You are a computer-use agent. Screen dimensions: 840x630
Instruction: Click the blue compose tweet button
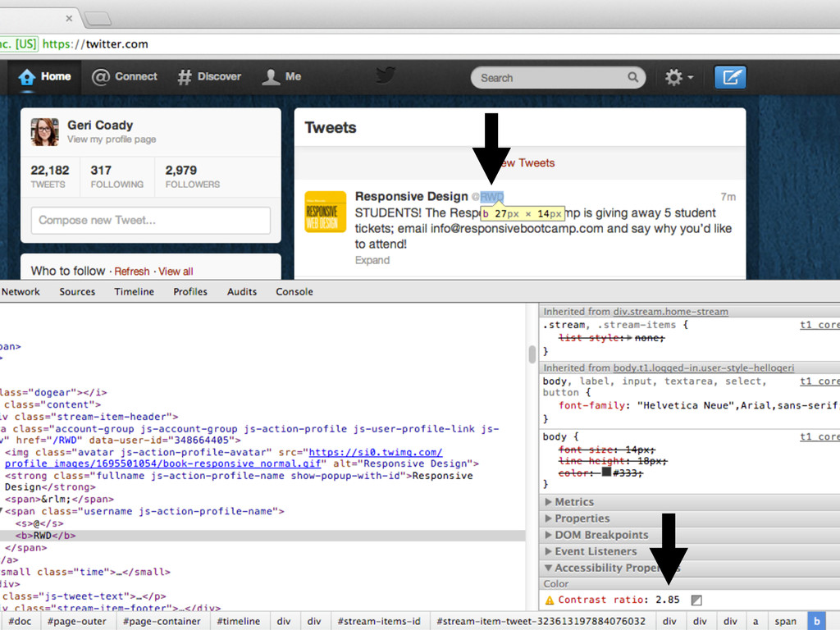(730, 77)
